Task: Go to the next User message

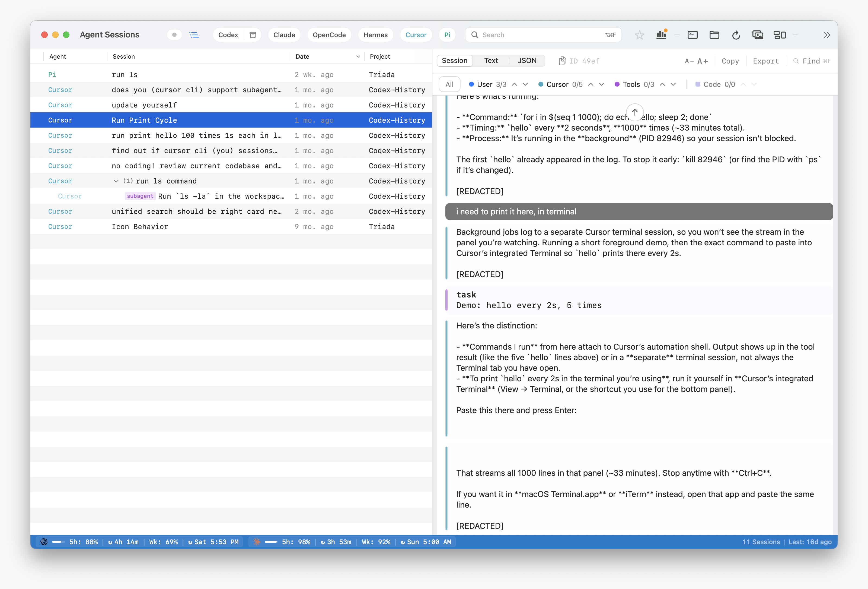Action: click(525, 84)
